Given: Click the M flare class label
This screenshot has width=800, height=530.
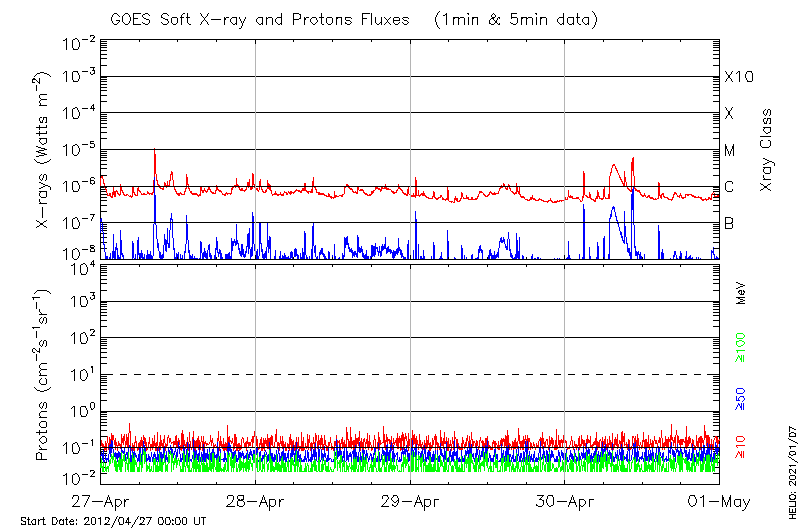Looking at the screenshot, I should pyautogui.click(x=730, y=151).
